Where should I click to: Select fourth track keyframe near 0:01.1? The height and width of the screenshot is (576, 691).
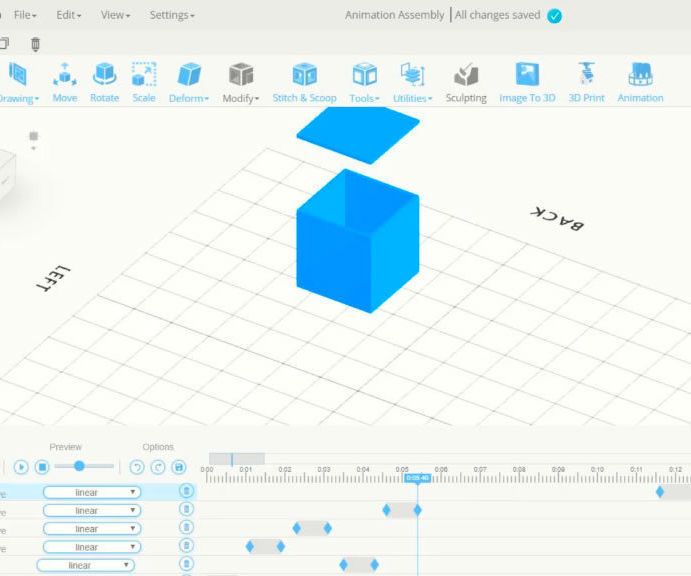250,546
